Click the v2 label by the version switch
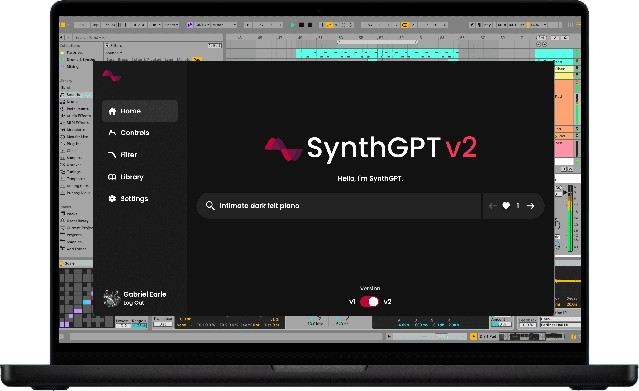The width and height of the screenshot is (639, 391). 387,302
